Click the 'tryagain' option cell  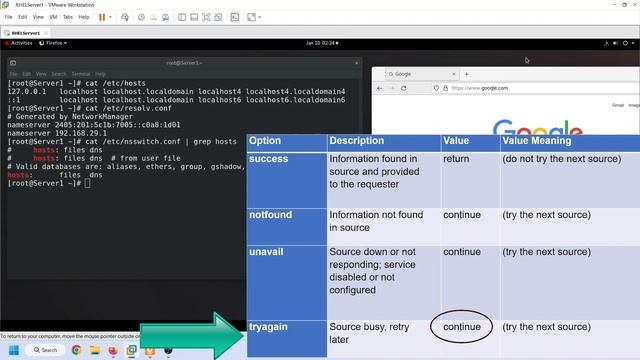tap(287, 338)
